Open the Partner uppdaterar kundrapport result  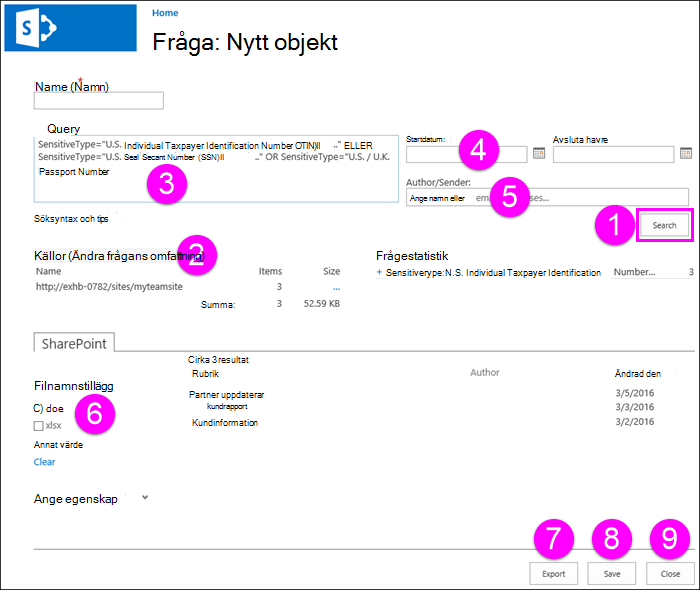click(226, 400)
